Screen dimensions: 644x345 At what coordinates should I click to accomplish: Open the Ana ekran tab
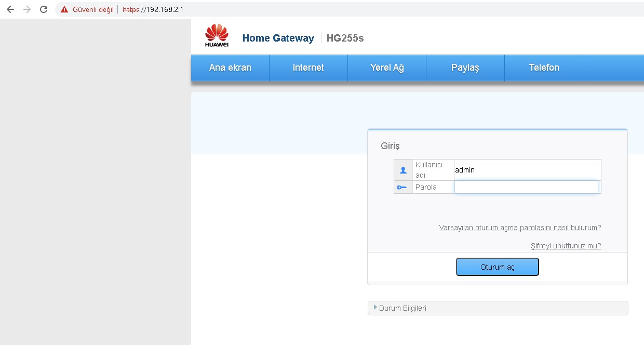(x=230, y=68)
